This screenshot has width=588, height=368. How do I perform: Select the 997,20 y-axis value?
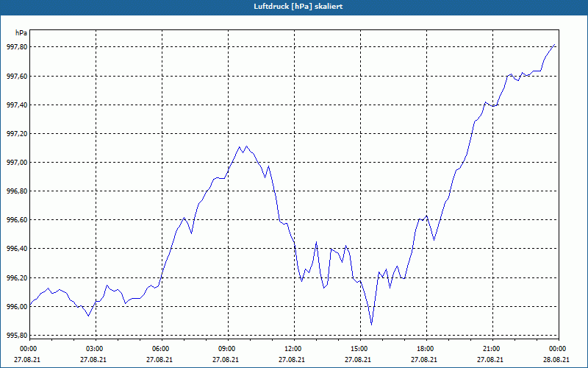click(17, 134)
